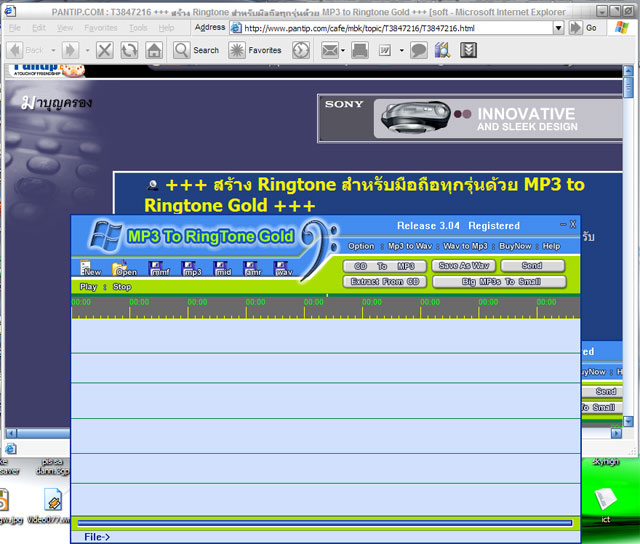Screen dimensions: 640x544
Task: Click Big MP3s To Small button
Action: [x=500, y=282]
